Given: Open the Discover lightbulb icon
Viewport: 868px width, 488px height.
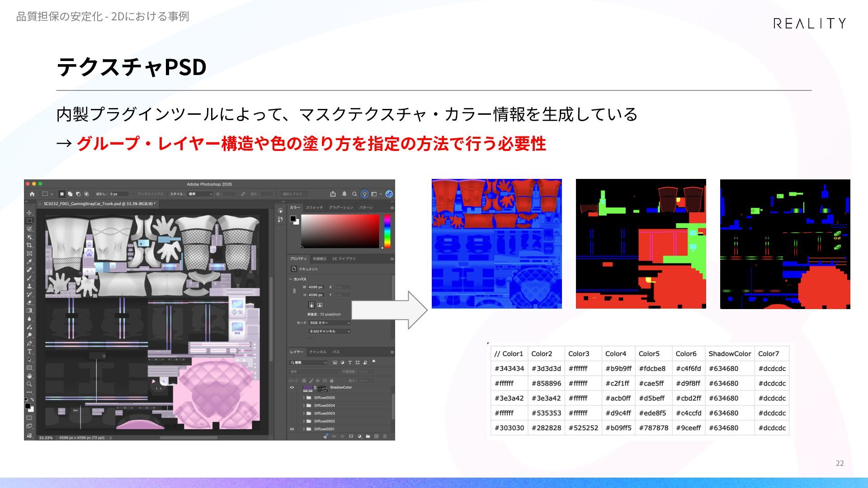Looking at the screenshot, I should tap(364, 194).
